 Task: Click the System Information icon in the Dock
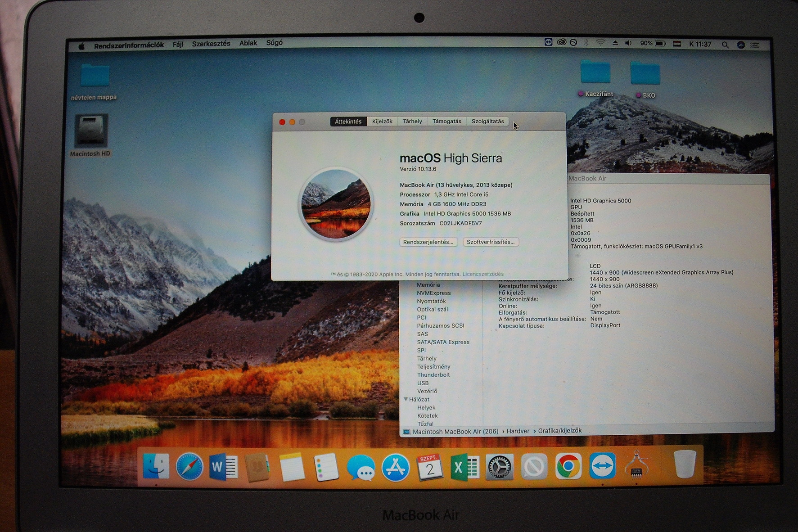point(636,465)
